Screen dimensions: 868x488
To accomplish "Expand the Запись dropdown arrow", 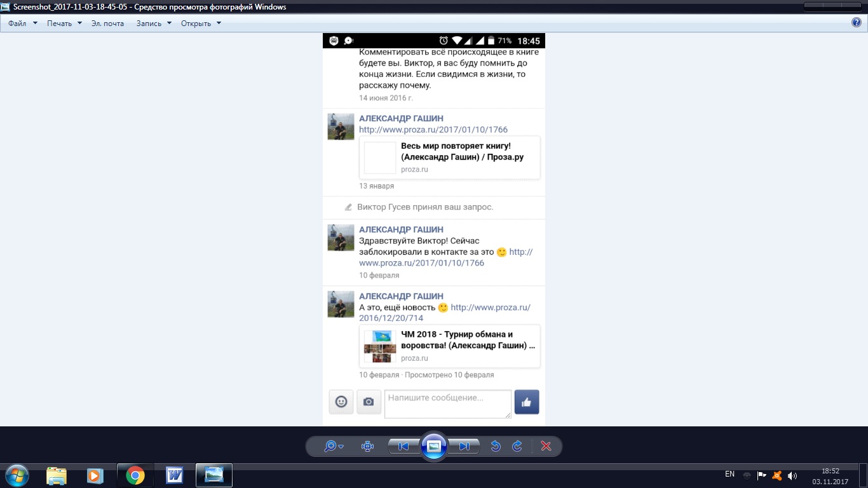I will click(169, 24).
